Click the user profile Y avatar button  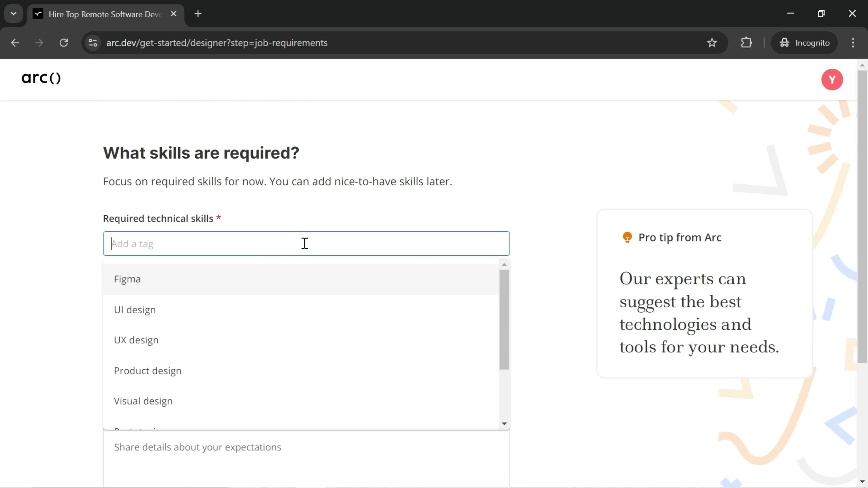click(x=833, y=79)
